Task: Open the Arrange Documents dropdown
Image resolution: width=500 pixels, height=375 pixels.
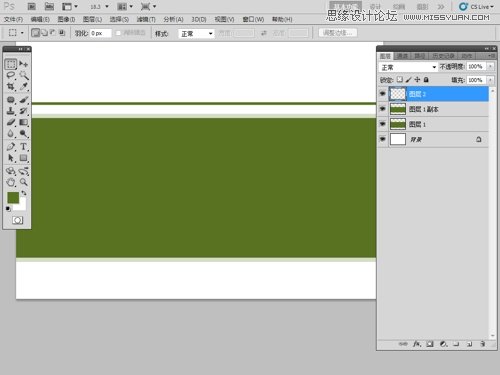Action: coord(125,6)
